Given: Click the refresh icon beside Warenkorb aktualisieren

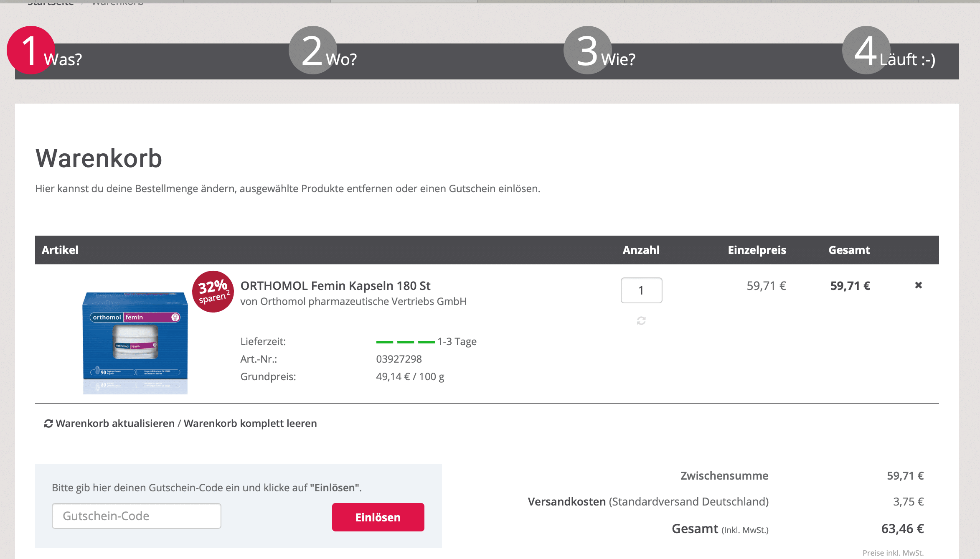Looking at the screenshot, I should tap(48, 424).
